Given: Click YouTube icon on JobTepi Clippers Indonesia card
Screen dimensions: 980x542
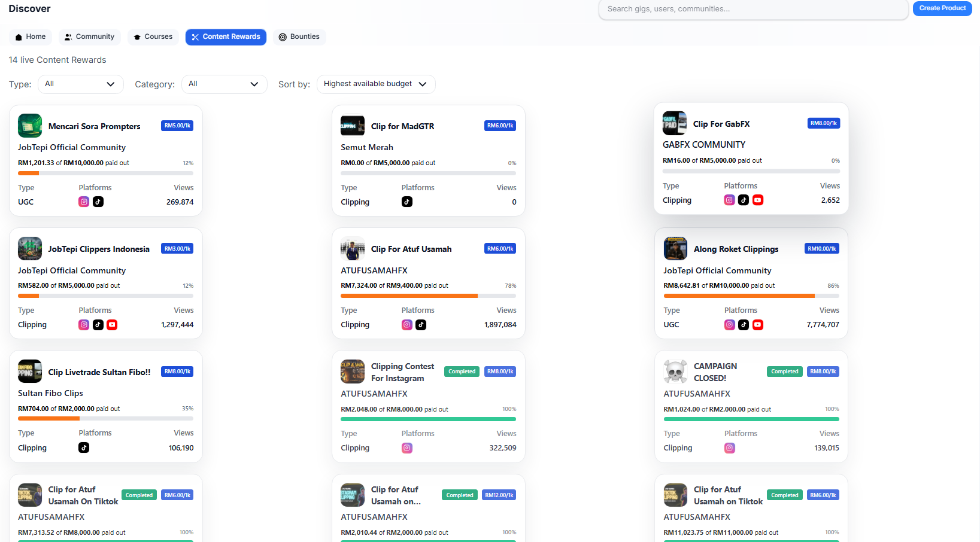Looking at the screenshot, I should pos(112,325).
